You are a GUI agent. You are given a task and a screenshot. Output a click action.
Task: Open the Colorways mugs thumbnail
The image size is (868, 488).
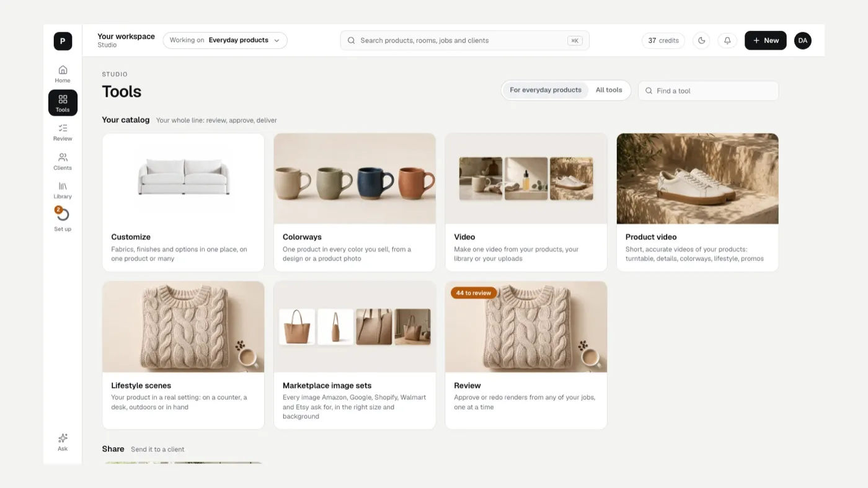(355, 179)
